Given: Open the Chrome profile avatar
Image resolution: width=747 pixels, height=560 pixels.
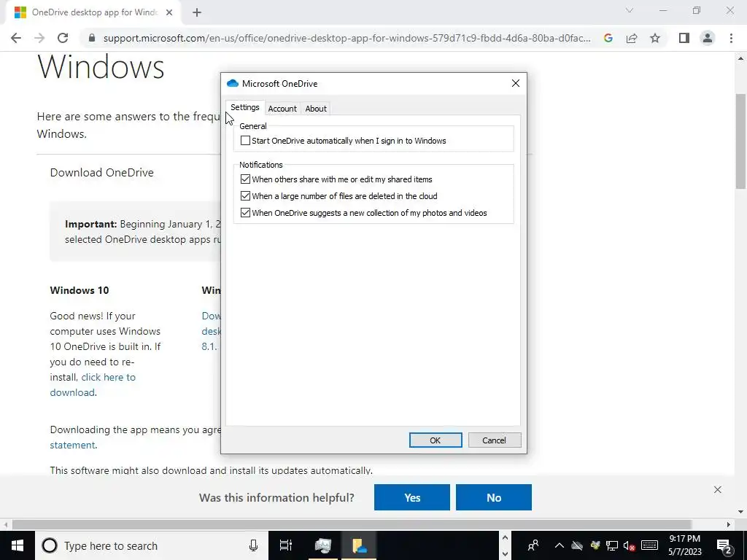Looking at the screenshot, I should tap(708, 38).
